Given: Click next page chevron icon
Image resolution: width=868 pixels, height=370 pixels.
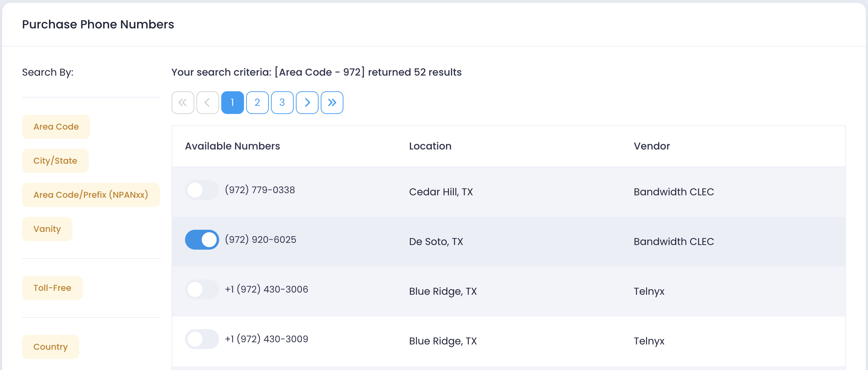Looking at the screenshot, I should (307, 103).
